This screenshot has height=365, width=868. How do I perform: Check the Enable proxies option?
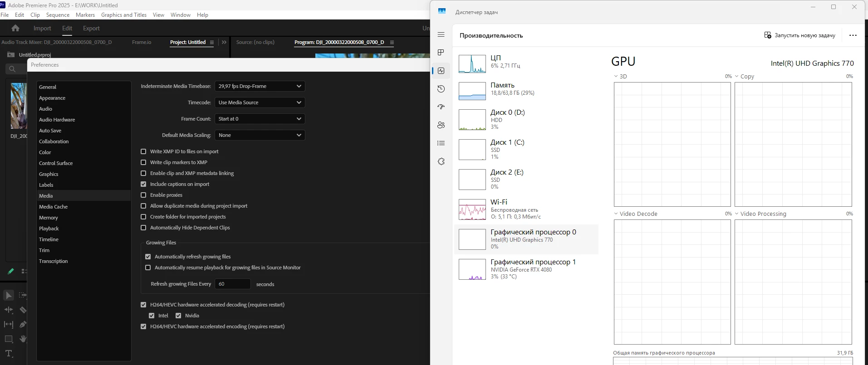pyautogui.click(x=143, y=195)
